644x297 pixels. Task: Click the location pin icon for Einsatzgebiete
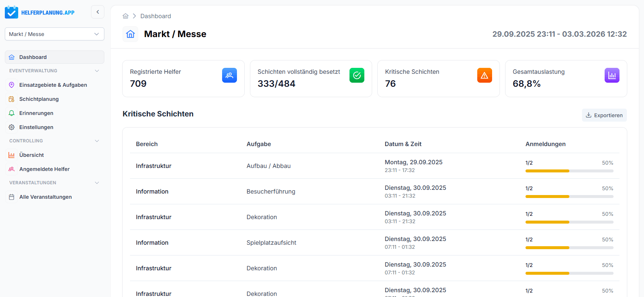click(x=12, y=85)
